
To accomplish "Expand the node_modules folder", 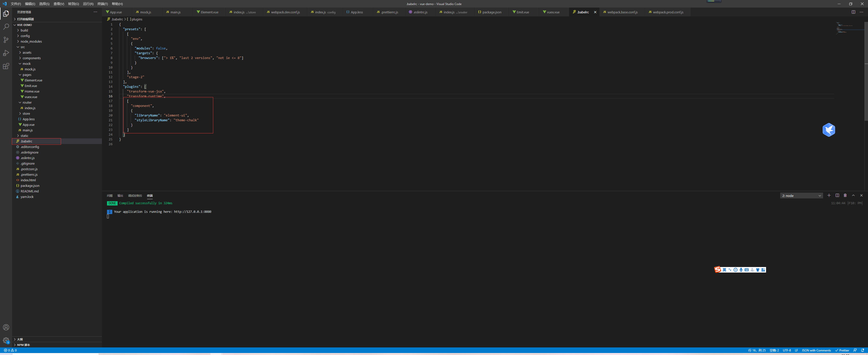I will pyautogui.click(x=31, y=41).
